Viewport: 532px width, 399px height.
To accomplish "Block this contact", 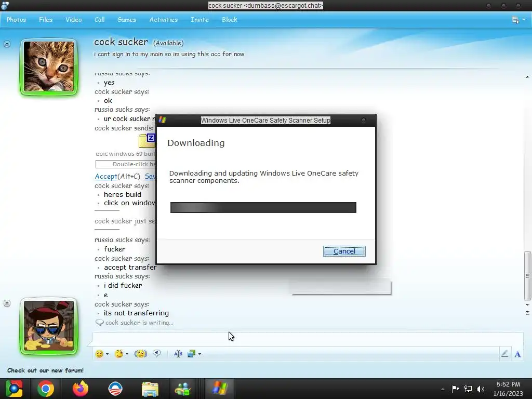I will tap(229, 20).
